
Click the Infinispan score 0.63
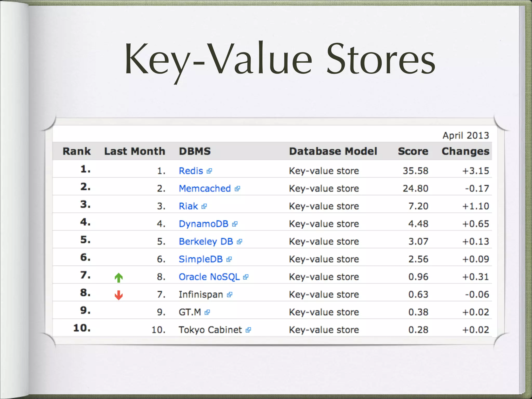[418, 295]
